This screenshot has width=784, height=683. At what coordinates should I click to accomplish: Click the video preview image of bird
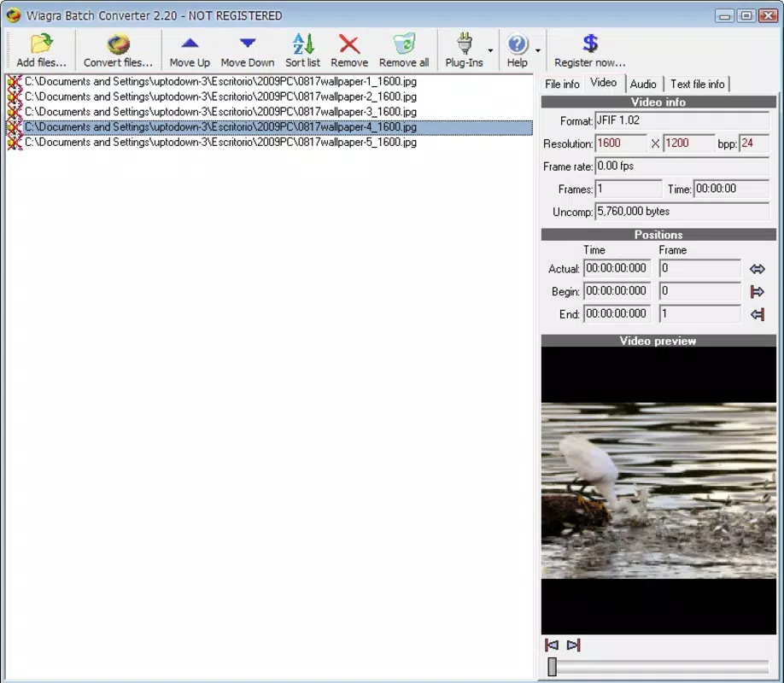coord(658,491)
